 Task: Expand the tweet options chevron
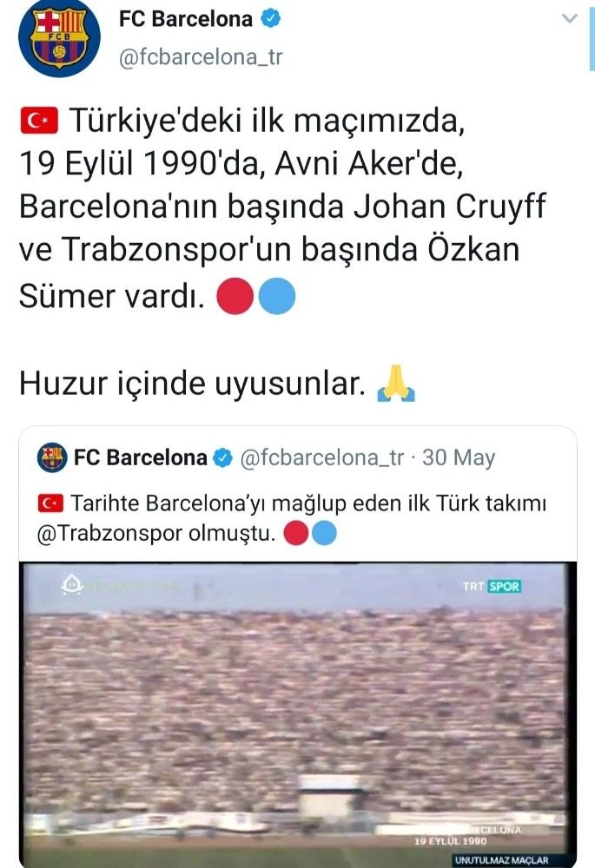click(x=570, y=19)
